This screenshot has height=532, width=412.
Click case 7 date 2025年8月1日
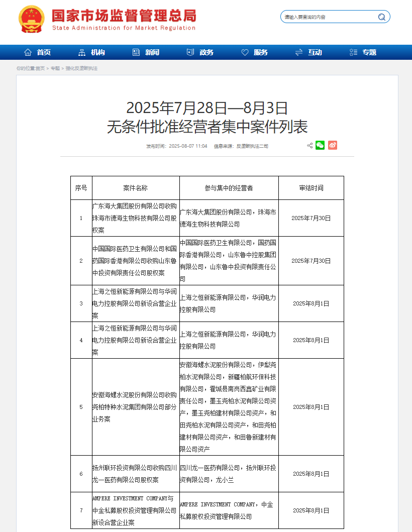point(311,510)
